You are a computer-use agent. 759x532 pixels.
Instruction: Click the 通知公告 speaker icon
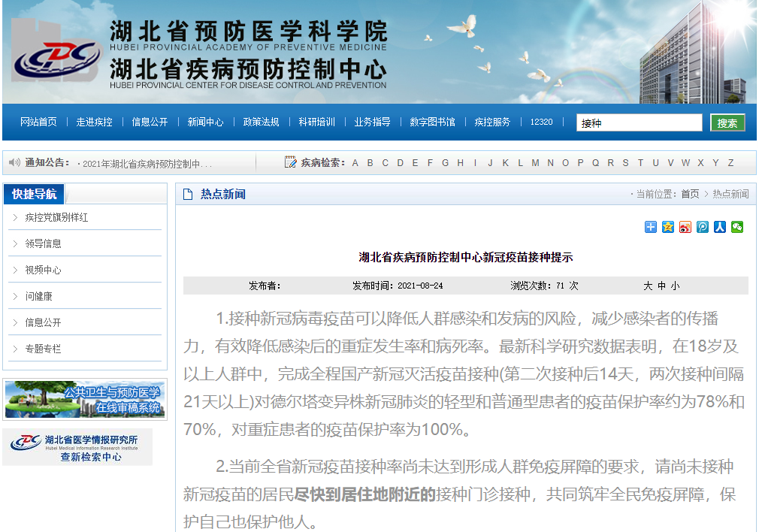click(x=14, y=162)
